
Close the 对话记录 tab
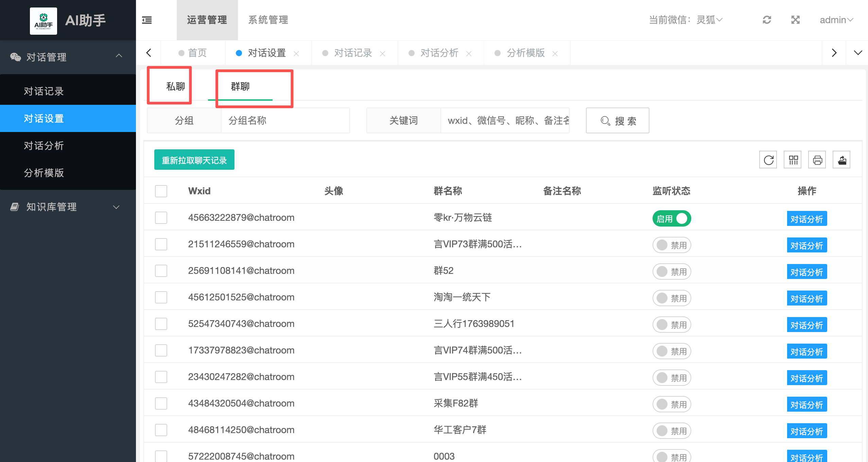click(383, 53)
